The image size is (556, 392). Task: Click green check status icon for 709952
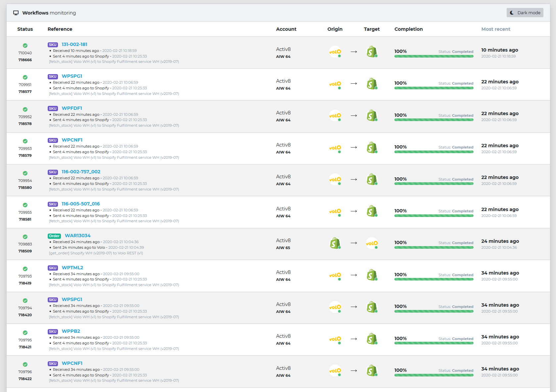click(25, 109)
